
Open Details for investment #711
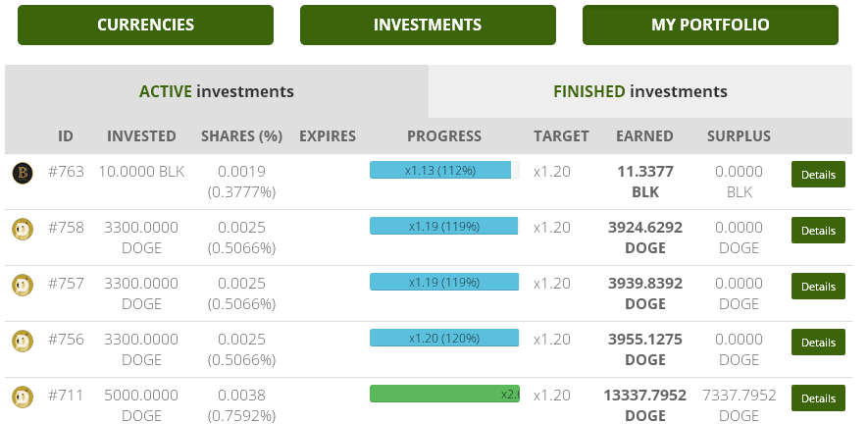[x=818, y=398]
